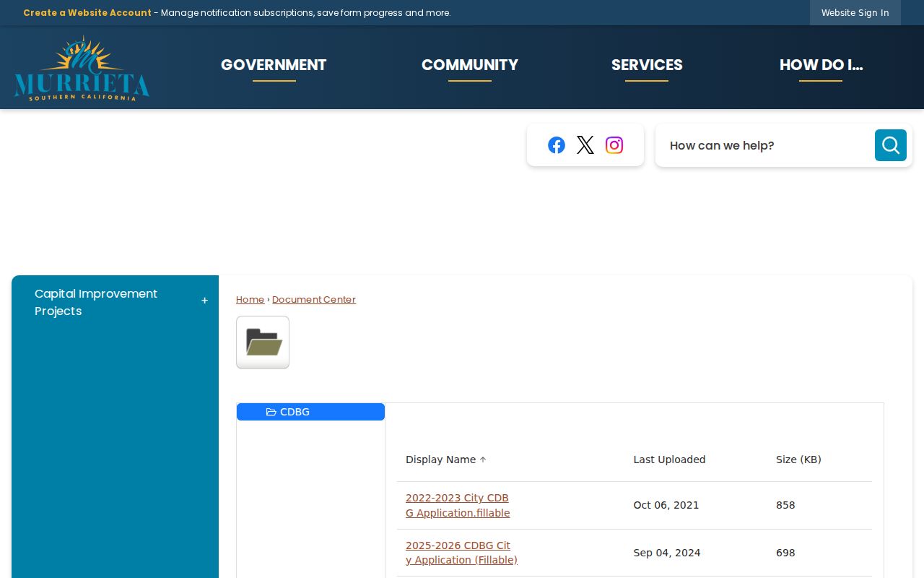Click Create a Website Account link
This screenshot has height=578, width=924.
pos(87,13)
